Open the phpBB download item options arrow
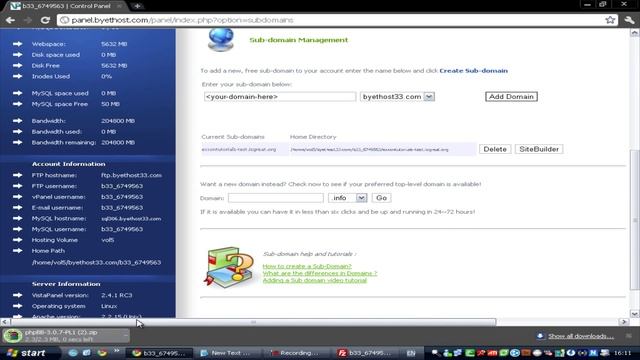Viewport: 640px width, 360px height. 125,336
